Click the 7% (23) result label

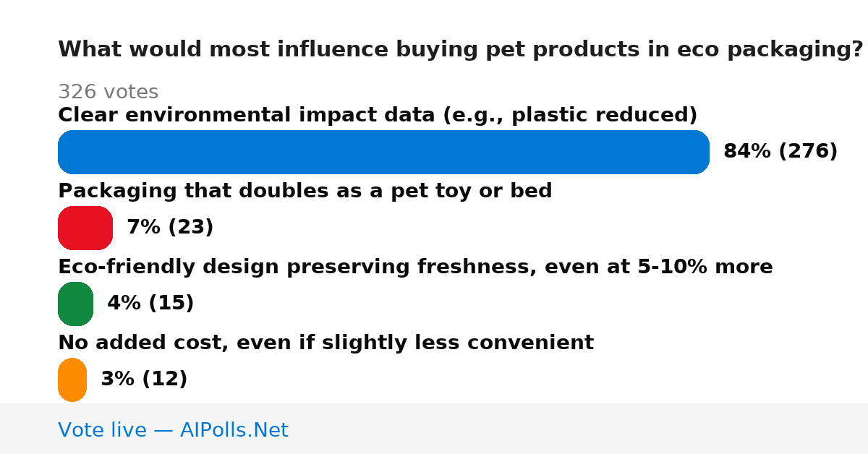click(170, 228)
